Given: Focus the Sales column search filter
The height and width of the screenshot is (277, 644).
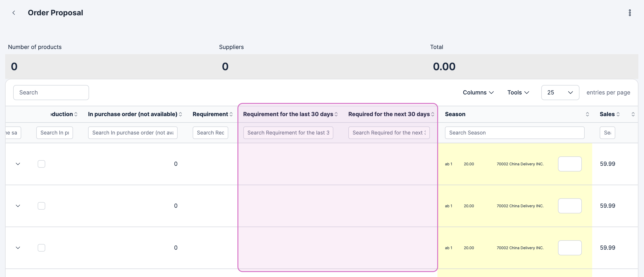Looking at the screenshot, I should click(607, 133).
